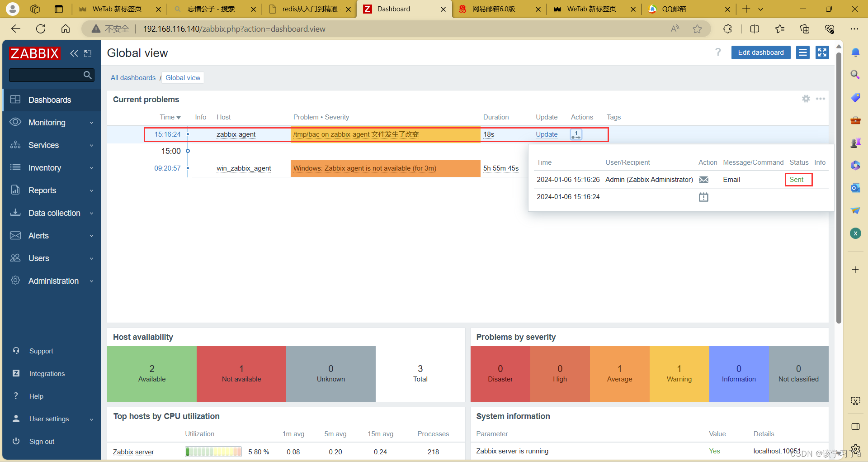Open the Support link
868x462 pixels.
click(41, 351)
